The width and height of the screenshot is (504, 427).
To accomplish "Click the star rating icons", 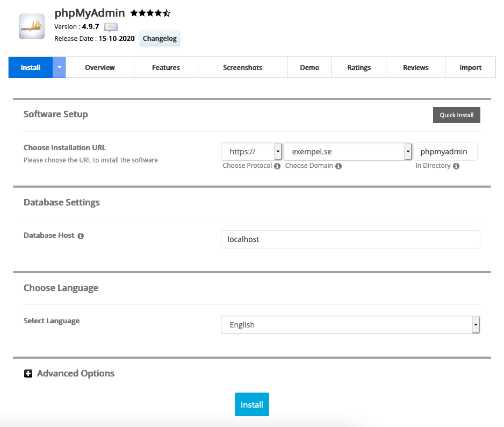I will [x=150, y=13].
